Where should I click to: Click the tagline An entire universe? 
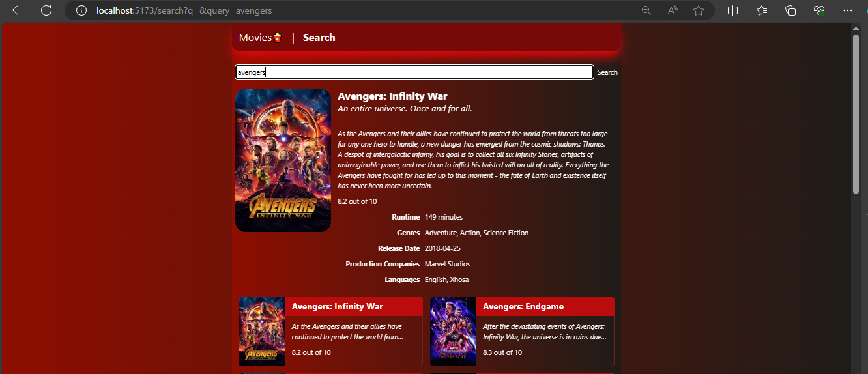point(405,109)
